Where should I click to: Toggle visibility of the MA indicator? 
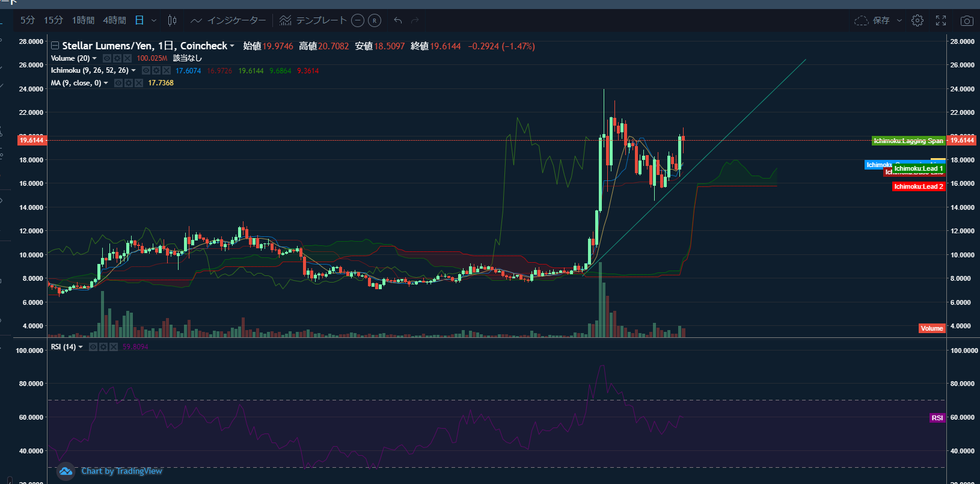pos(118,83)
